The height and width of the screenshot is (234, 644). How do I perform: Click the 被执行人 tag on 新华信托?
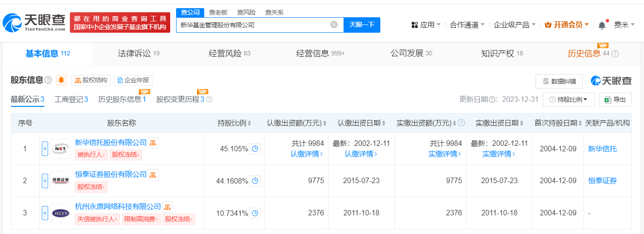point(91,155)
